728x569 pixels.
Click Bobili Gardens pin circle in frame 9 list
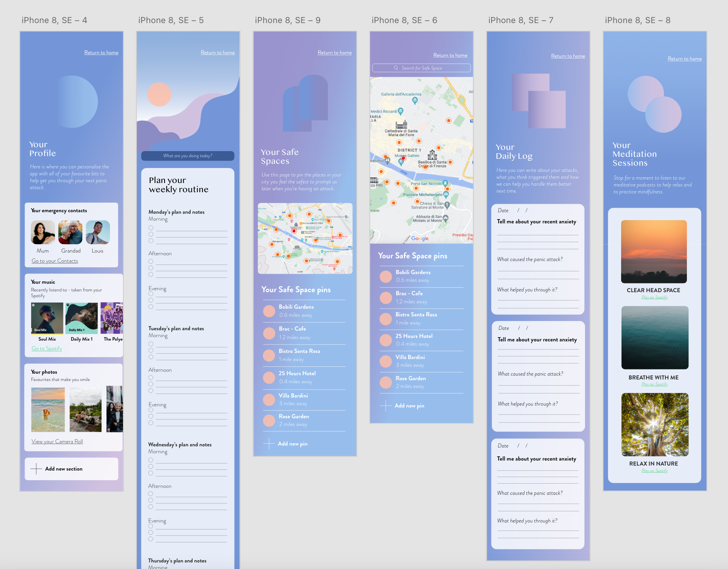[x=269, y=311]
